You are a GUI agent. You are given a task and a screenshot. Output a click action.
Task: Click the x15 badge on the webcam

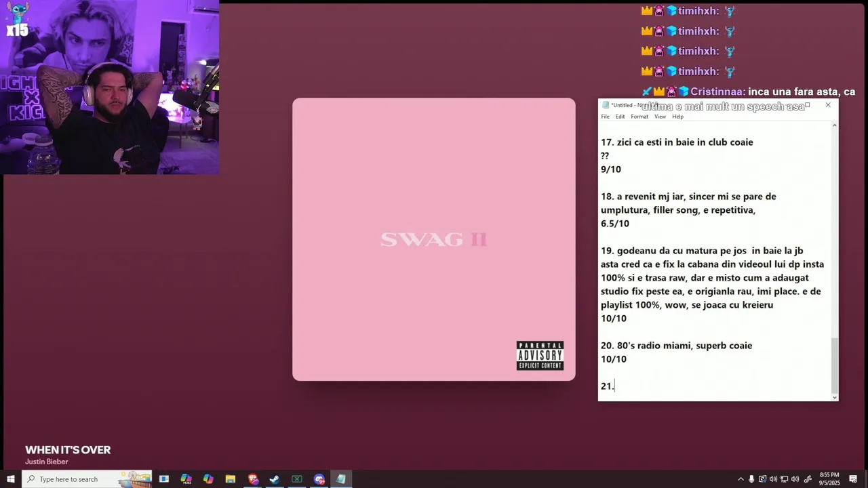17,30
